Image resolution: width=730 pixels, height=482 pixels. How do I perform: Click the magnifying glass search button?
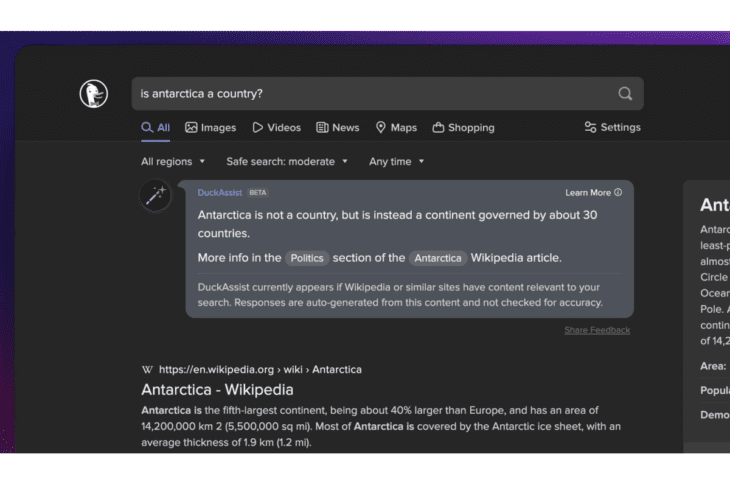[625, 94]
